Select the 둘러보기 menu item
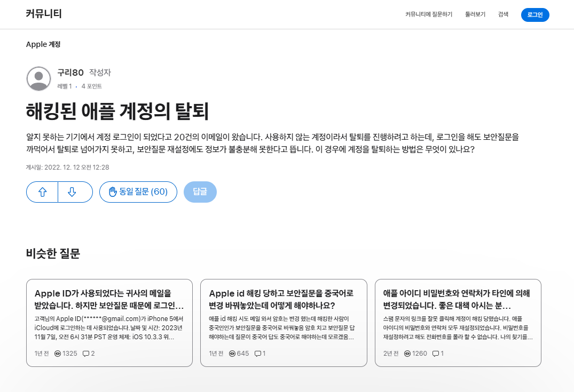The width and height of the screenshot is (574, 392). (475, 14)
